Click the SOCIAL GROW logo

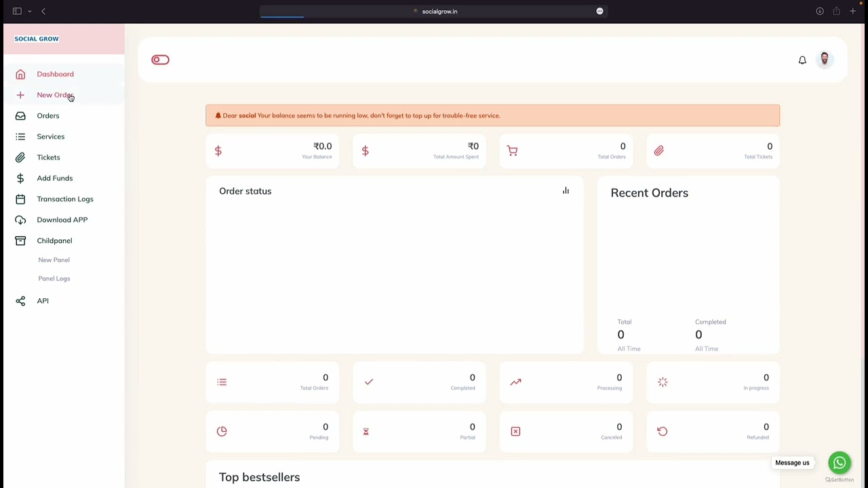pos(37,39)
